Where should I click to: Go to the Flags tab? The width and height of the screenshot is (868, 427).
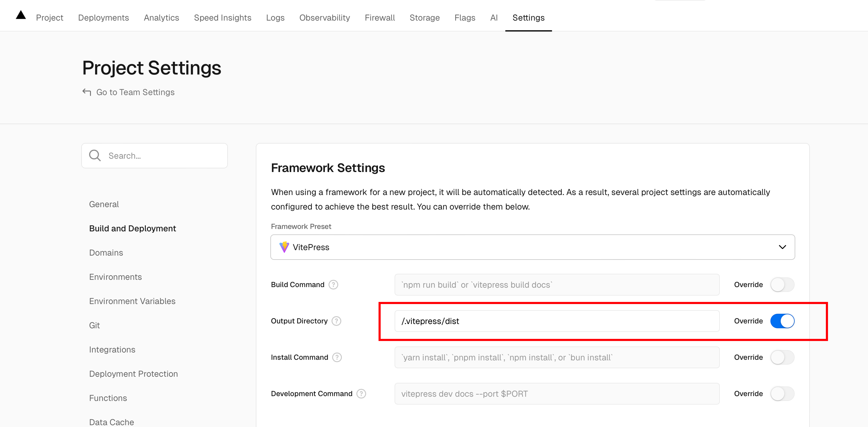465,18
